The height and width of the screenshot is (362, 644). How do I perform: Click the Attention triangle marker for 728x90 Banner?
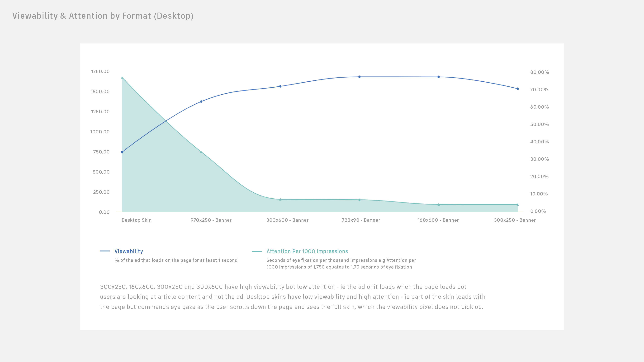tap(360, 200)
